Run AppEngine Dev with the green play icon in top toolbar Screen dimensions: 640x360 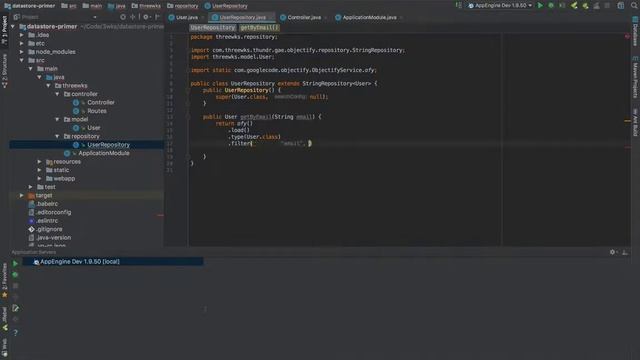click(x=540, y=6)
